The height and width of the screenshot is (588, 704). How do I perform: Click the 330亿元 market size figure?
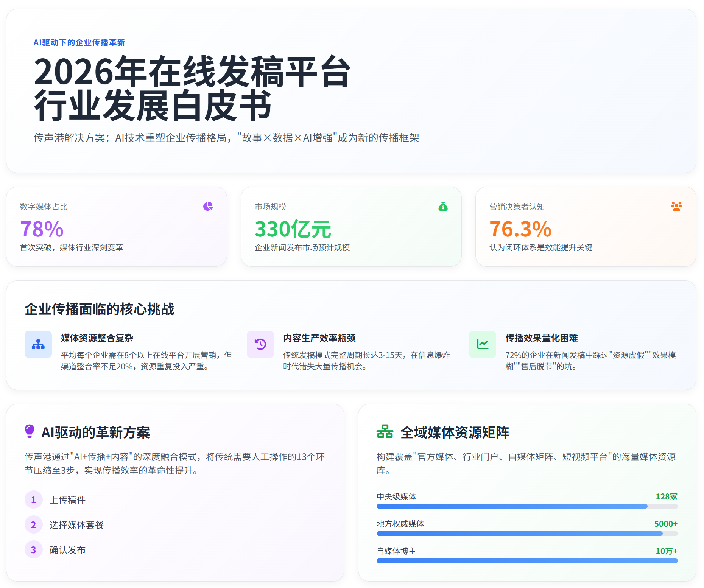point(293,229)
